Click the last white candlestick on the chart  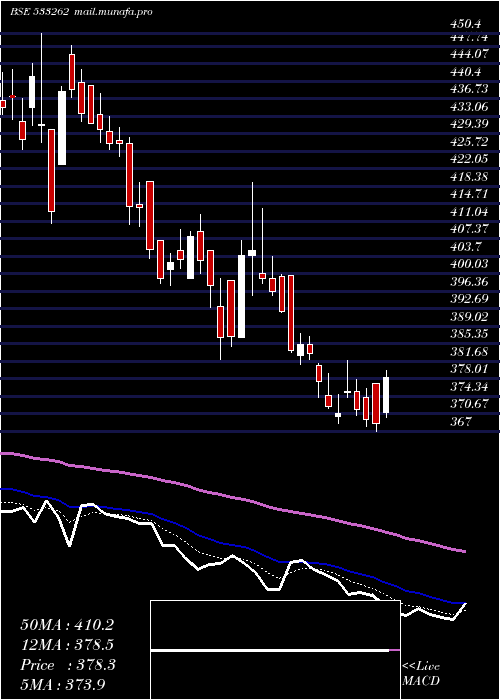(x=386, y=395)
